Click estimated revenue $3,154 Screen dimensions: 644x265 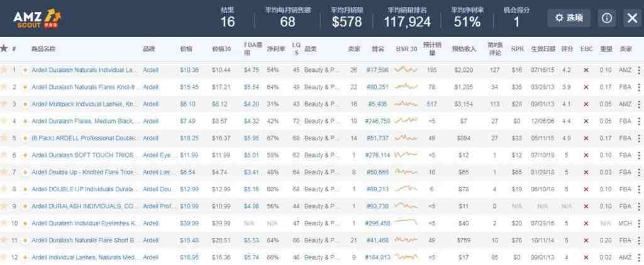pos(464,104)
